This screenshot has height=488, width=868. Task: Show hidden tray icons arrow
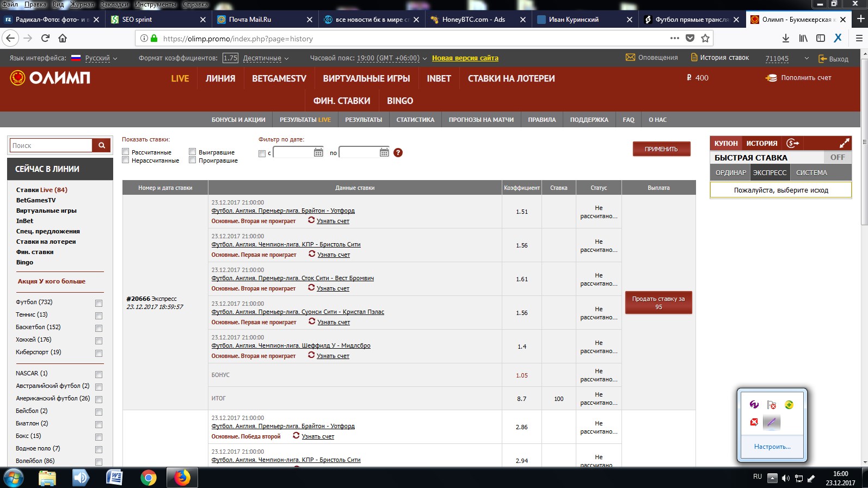click(772, 478)
